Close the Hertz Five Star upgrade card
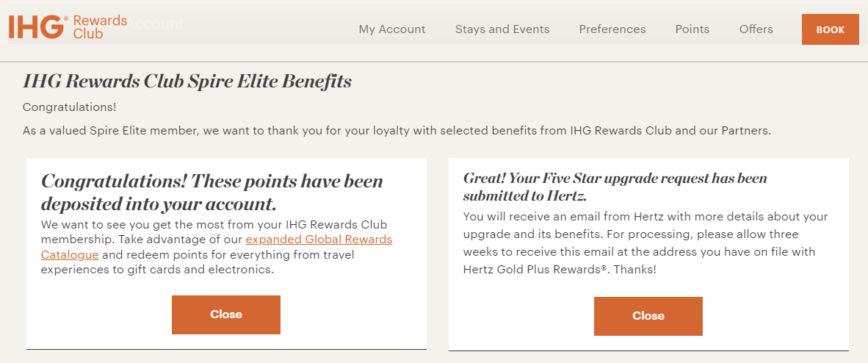Image resolution: width=868 pixels, height=363 pixels. [648, 316]
